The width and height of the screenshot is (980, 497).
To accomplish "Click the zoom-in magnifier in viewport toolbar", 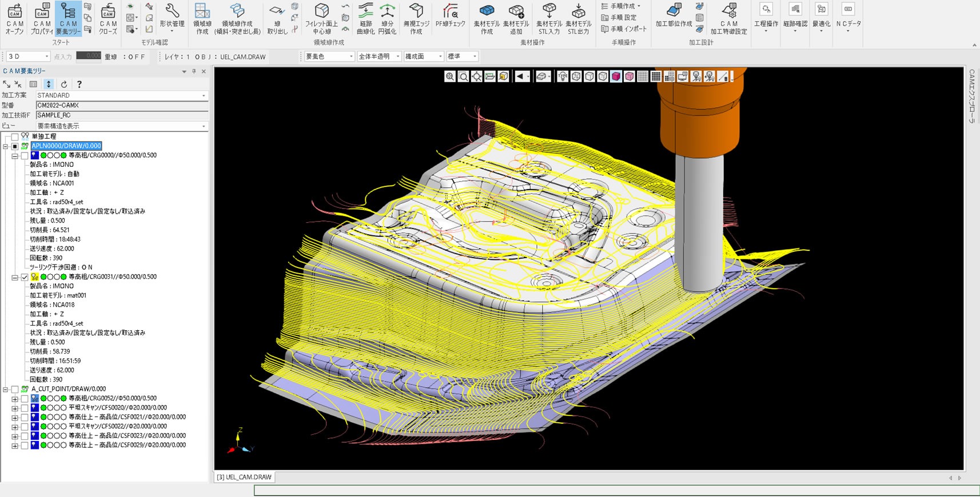I will [x=450, y=77].
